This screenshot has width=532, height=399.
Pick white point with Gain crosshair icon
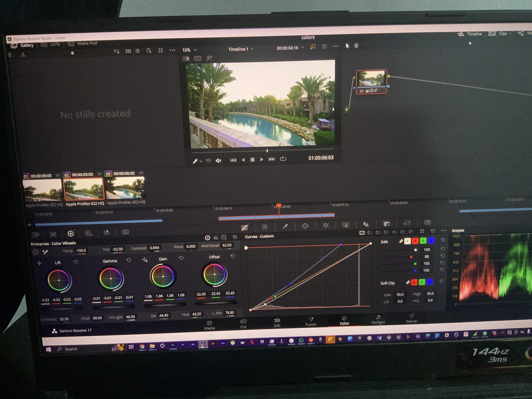[x=144, y=260]
